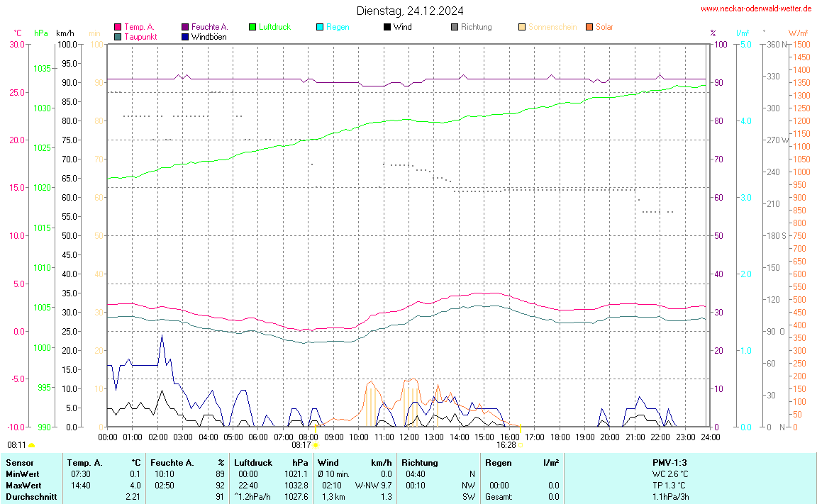This screenshot has height=504, width=817.
Task: Click the sunset marker at 16:28
Action: click(520, 445)
